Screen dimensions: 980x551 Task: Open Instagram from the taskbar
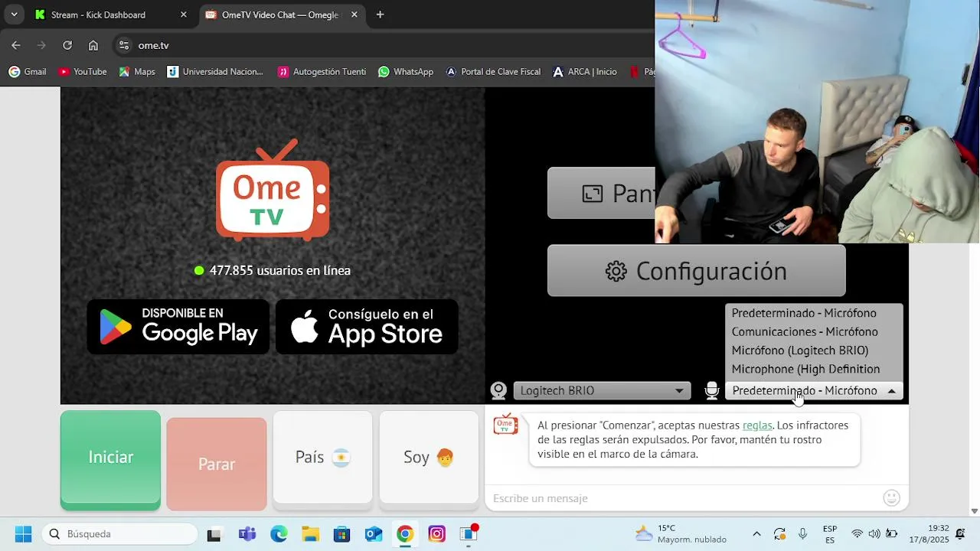tap(437, 534)
